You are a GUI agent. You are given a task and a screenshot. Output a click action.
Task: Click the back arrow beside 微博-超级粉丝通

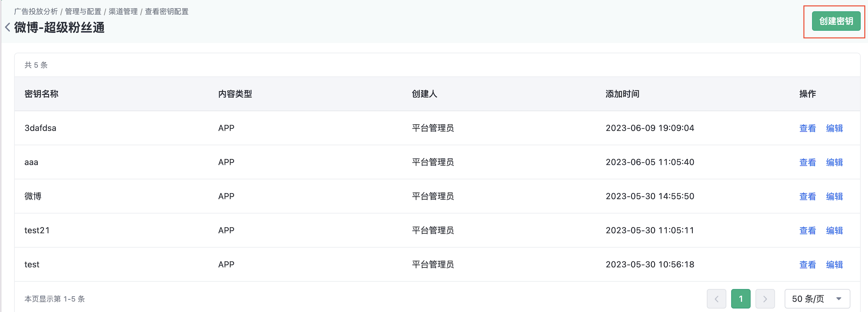tap(7, 27)
